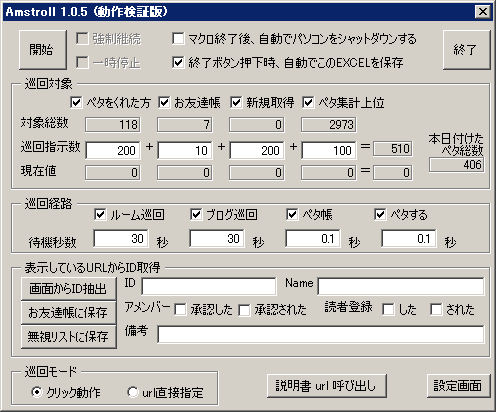
Task: Click the 本日付けたペタ総数 value 406
Action: pyautogui.click(x=457, y=165)
